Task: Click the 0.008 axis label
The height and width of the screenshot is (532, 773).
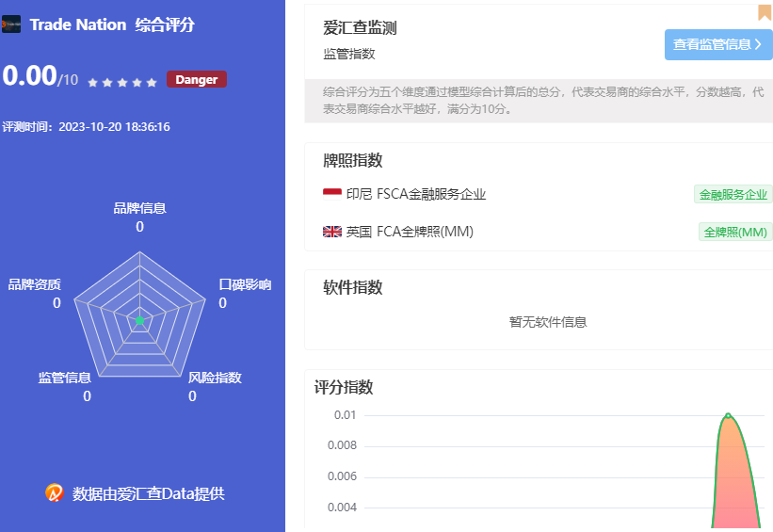Action: [342, 445]
